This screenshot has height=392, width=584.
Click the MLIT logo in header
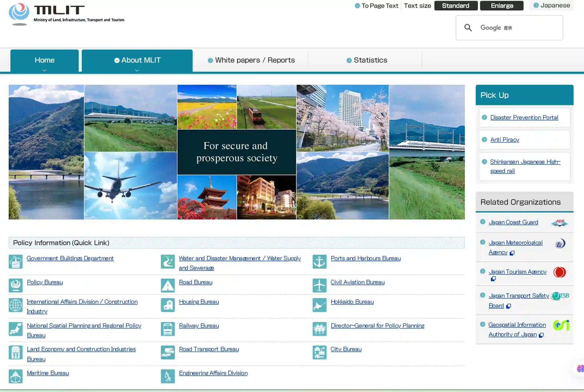click(x=66, y=14)
